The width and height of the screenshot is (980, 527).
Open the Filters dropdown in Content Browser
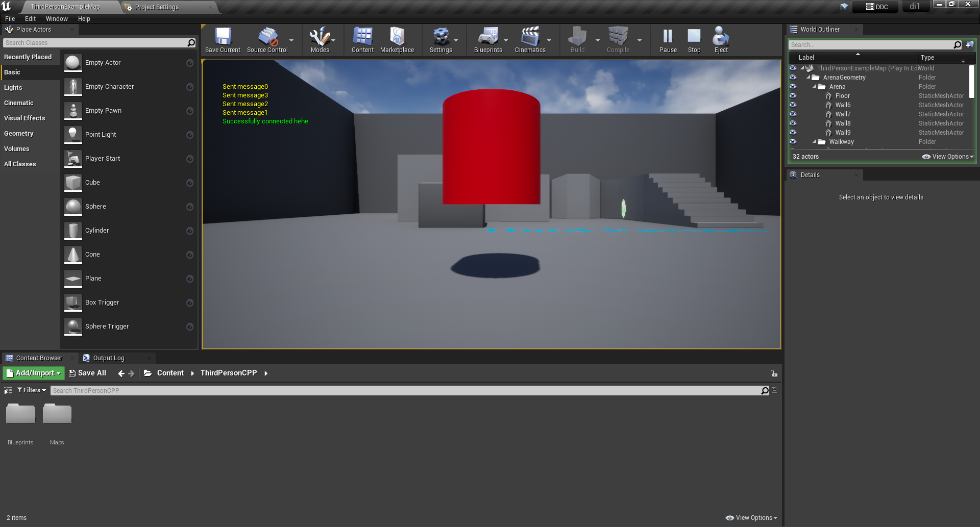click(x=32, y=390)
